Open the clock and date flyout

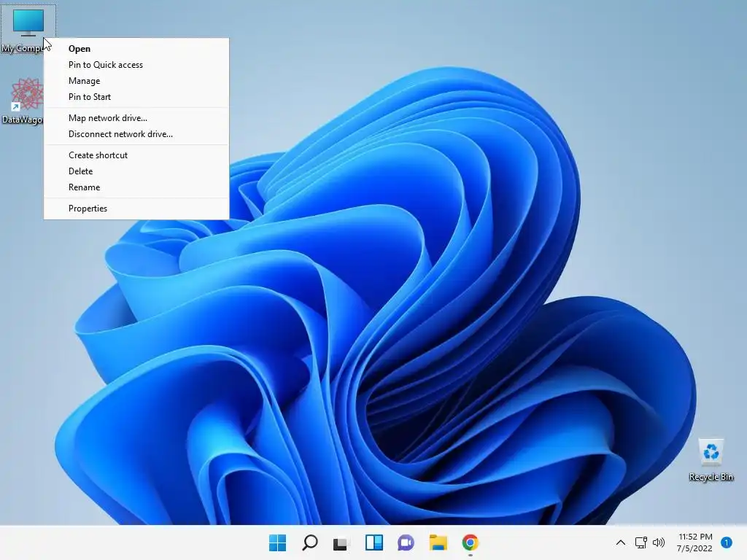pyautogui.click(x=694, y=542)
